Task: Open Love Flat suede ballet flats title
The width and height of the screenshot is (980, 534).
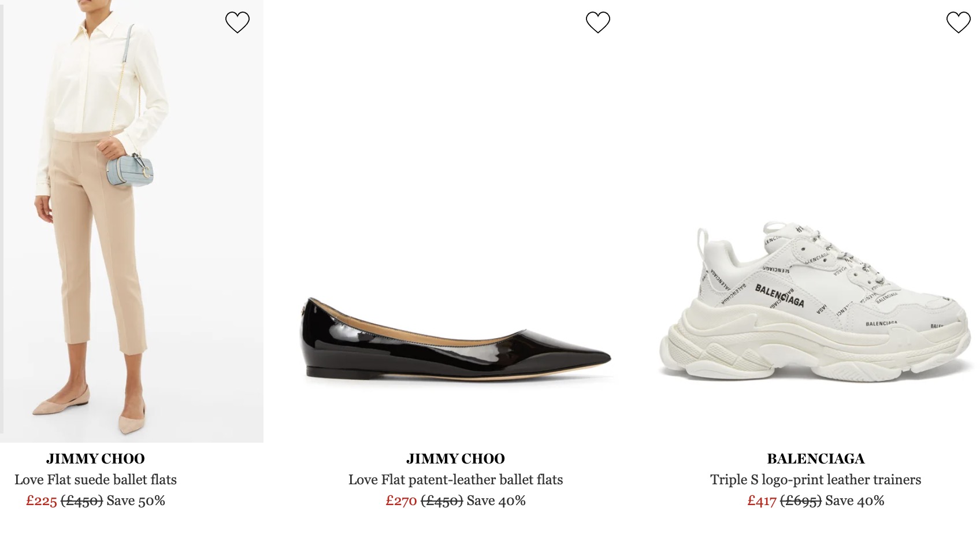Action: click(95, 480)
